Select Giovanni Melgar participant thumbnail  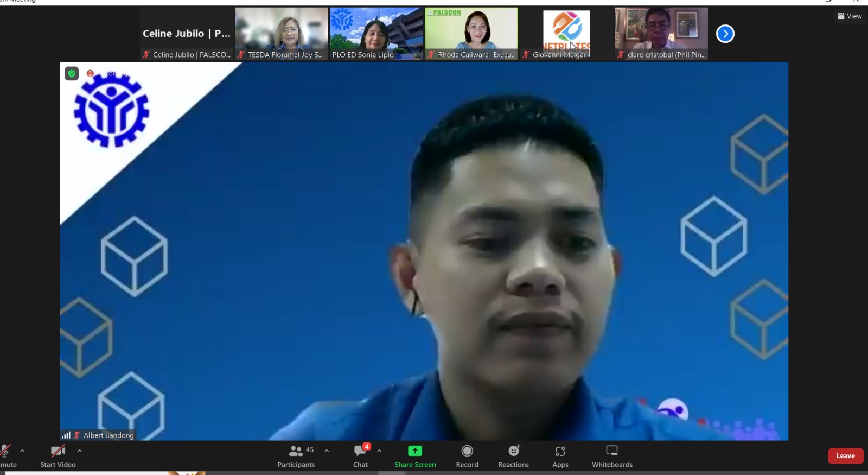click(x=566, y=34)
